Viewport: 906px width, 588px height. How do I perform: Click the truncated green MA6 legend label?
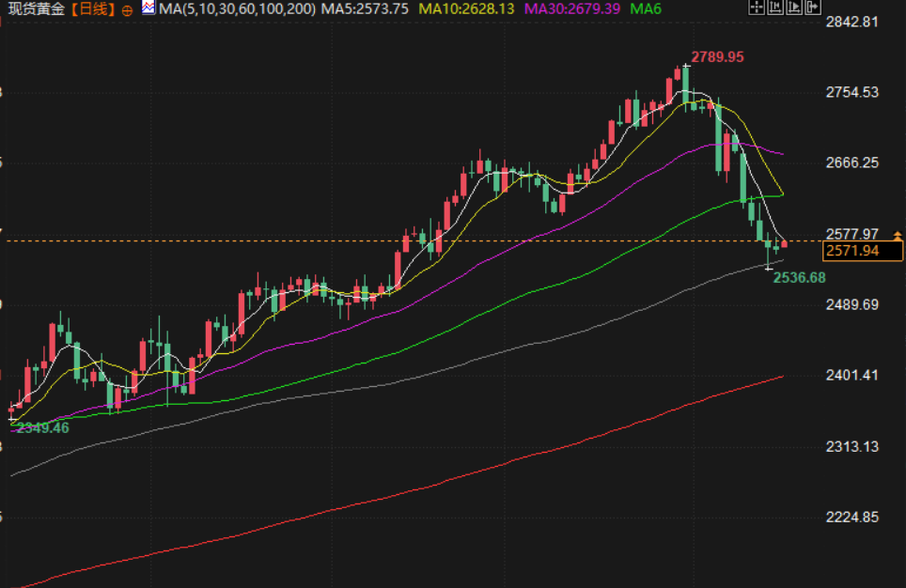[x=646, y=9]
